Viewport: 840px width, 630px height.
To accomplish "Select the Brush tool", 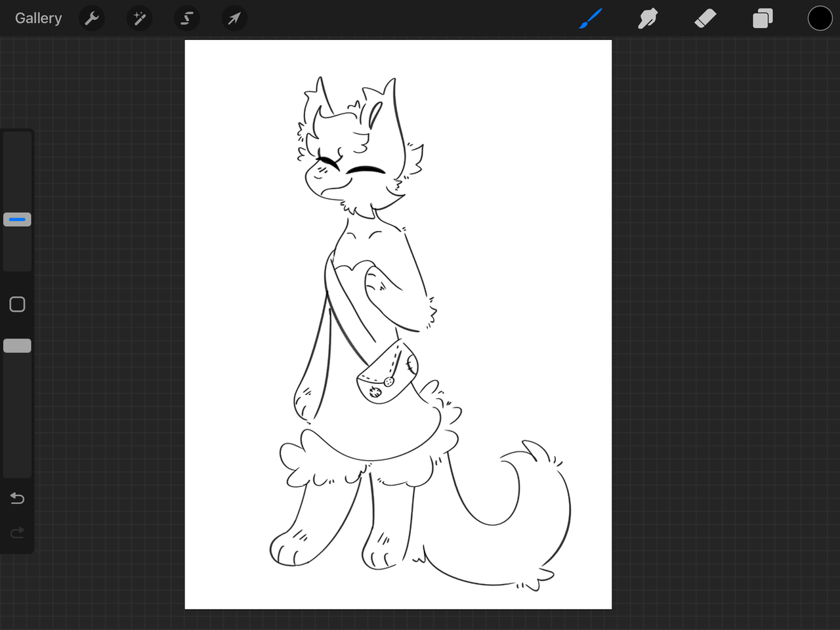I will (591, 18).
